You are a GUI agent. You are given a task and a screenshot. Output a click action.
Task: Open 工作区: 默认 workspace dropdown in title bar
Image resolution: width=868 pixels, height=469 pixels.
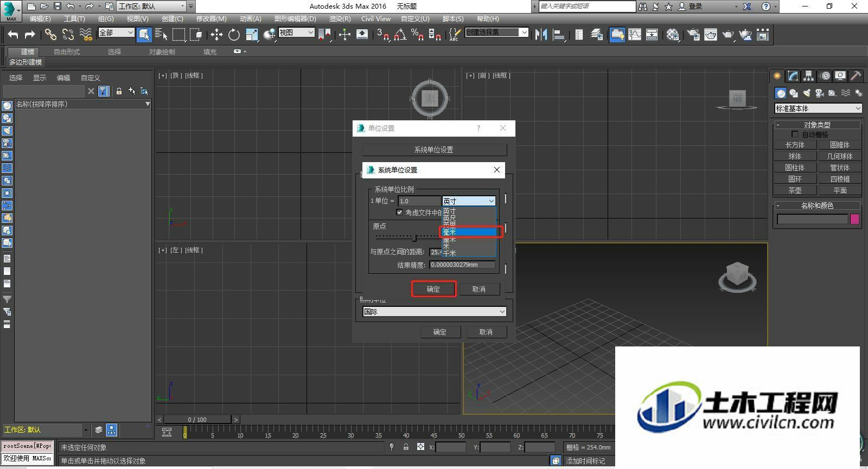pos(151,7)
